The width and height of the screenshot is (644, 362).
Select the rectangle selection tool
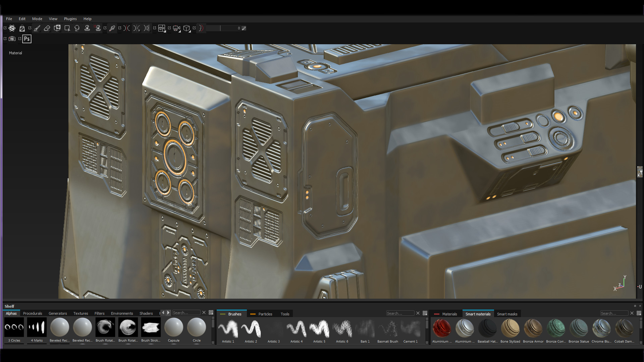pos(67,28)
